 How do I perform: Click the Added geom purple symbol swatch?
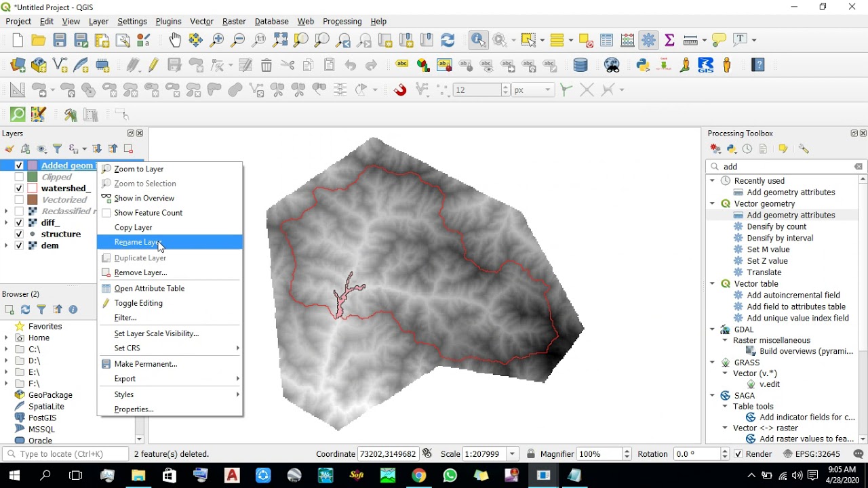point(32,165)
